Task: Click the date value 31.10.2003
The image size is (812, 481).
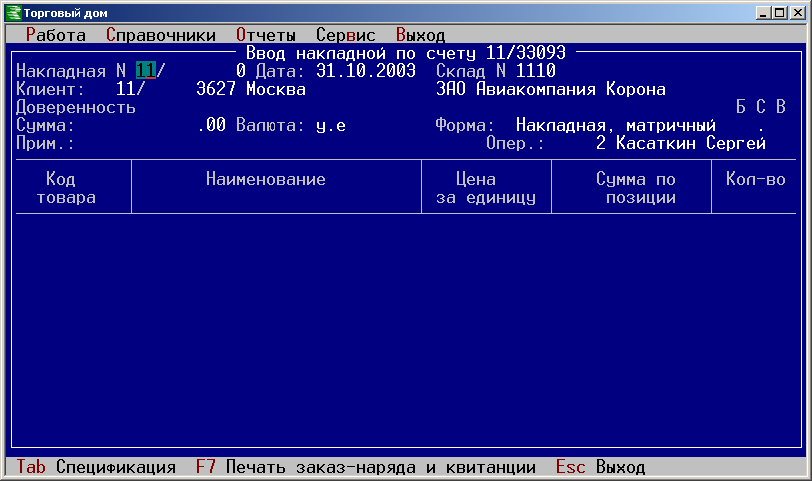Action: [366, 70]
